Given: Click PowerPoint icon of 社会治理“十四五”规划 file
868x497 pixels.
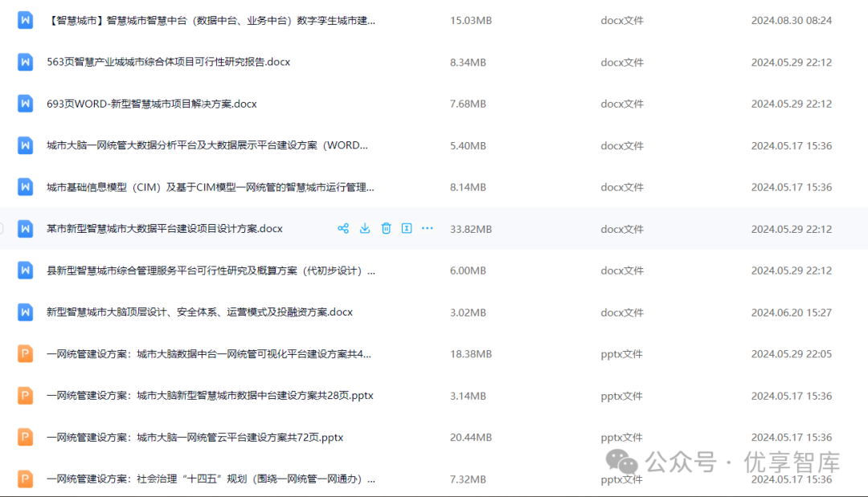Looking at the screenshot, I should [26, 479].
